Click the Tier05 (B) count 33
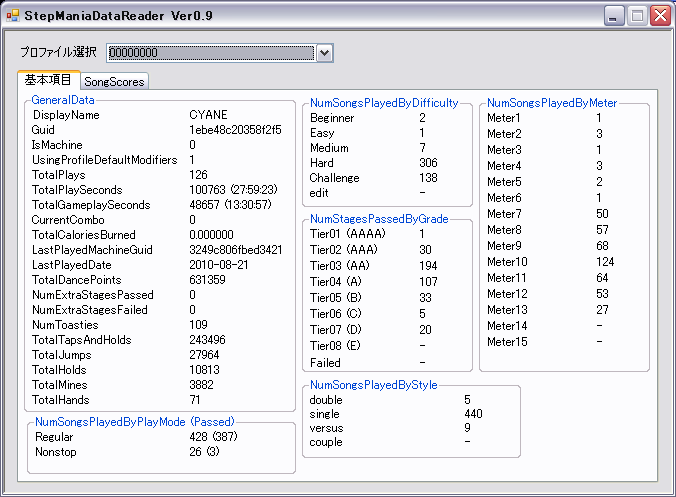The image size is (676, 497). point(425,298)
